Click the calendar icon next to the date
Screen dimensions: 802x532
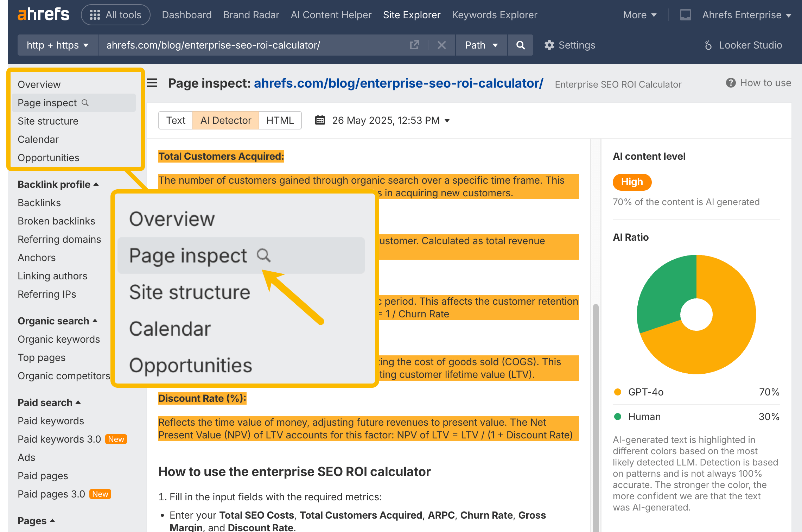pyautogui.click(x=319, y=120)
